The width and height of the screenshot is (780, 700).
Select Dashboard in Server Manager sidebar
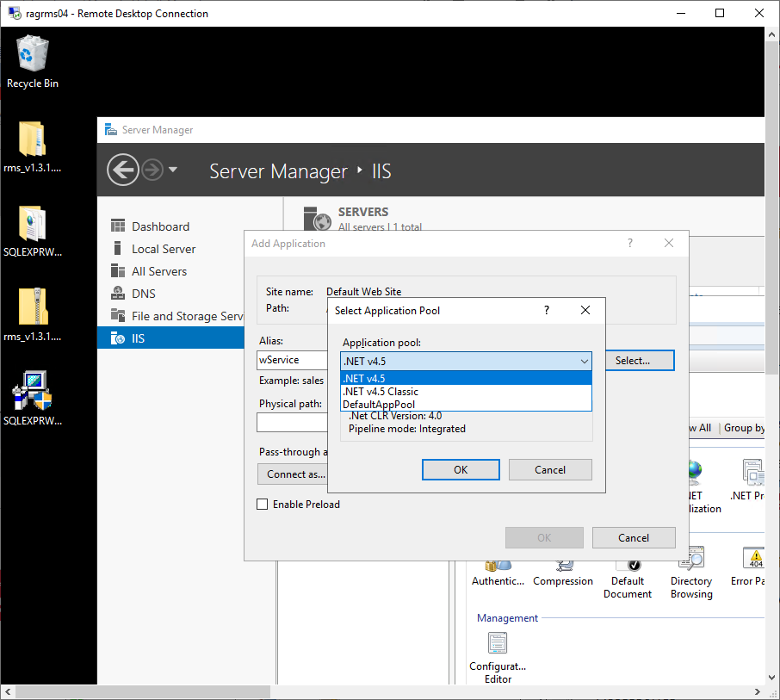point(160,226)
